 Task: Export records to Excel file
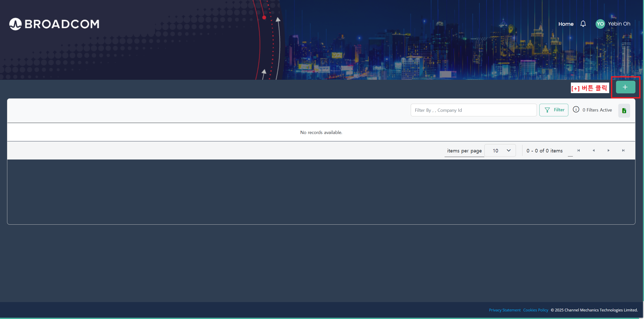click(x=624, y=111)
